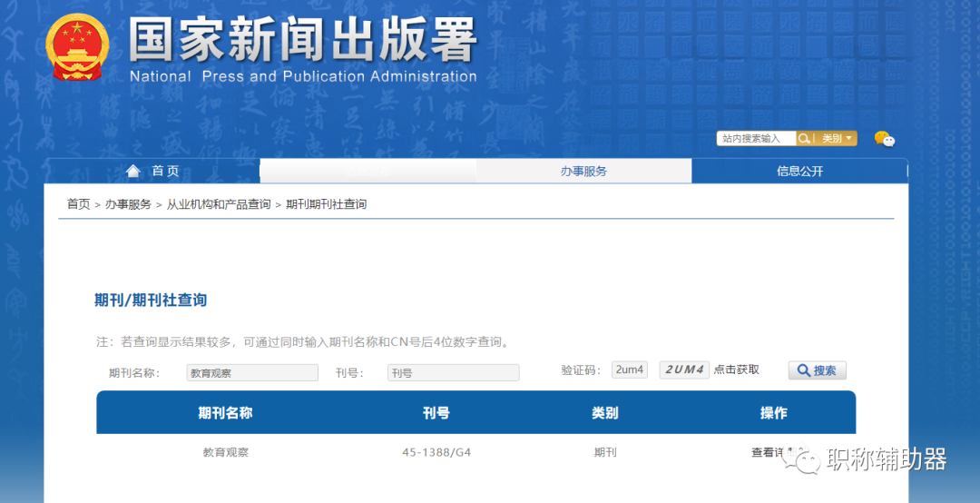Click the national emblem logo
The width and height of the screenshot is (980, 503).
(77, 47)
